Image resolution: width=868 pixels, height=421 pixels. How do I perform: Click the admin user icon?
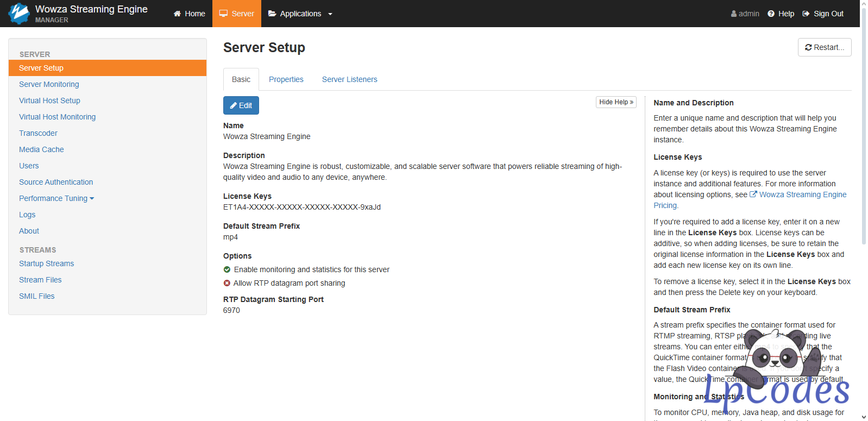(734, 14)
